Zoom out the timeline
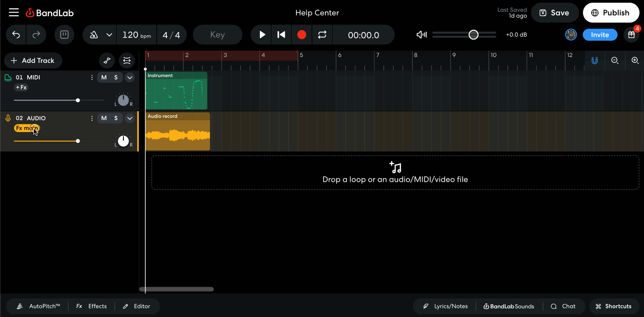644x317 pixels. (x=615, y=61)
